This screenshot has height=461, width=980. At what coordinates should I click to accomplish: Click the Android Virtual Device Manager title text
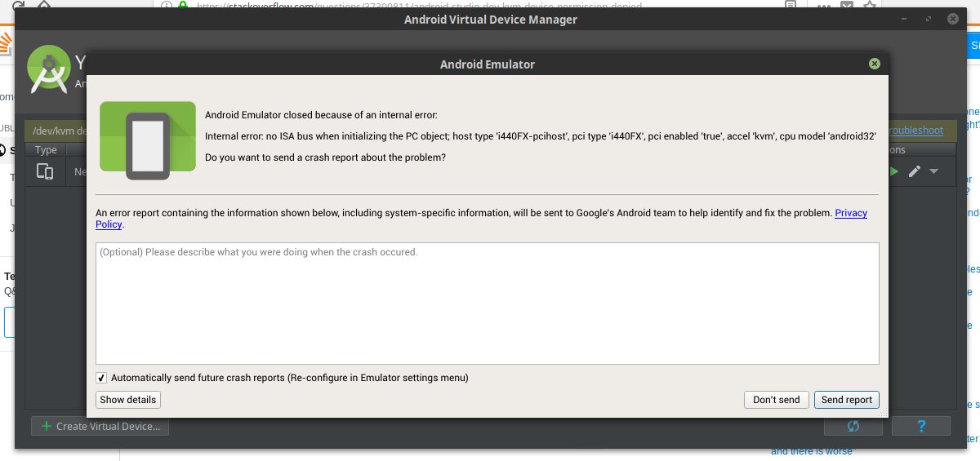click(491, 20)
